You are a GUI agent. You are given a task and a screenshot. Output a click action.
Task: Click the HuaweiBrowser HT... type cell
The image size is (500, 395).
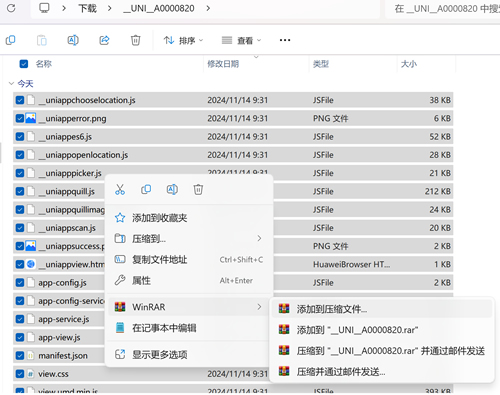click(351, 264)
